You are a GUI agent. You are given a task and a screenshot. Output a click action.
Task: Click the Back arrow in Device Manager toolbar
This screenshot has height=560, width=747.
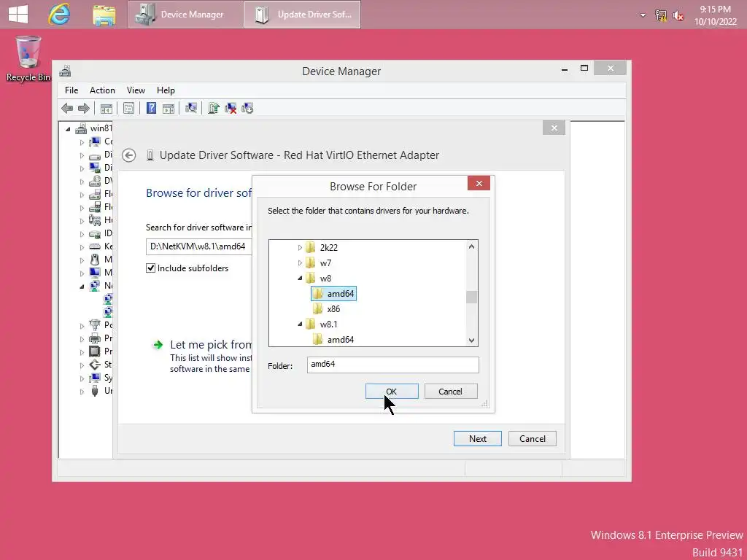pos(67,108)
